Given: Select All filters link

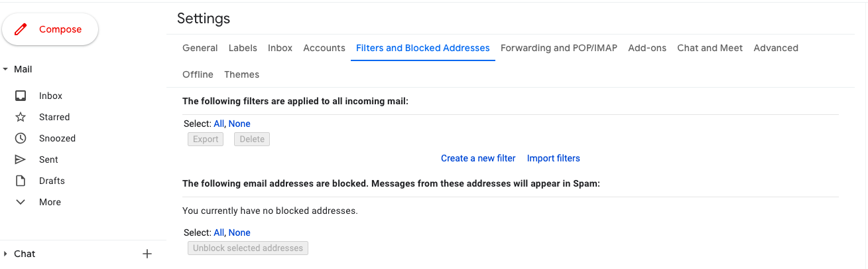Looking at the screenshot, I should tap(219, 124).
